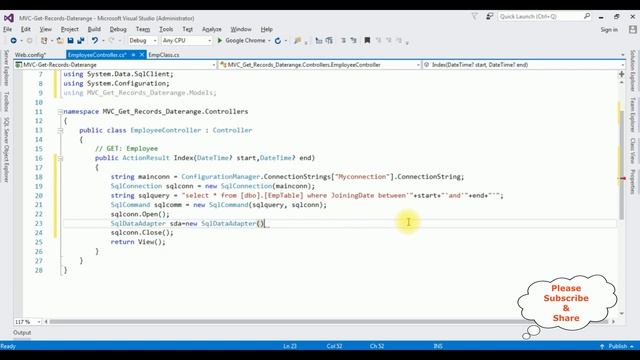Click the Increase Indent toolbar icon
Screen dimensions: 640x360
pyautogui.click(x=329, y=40)
